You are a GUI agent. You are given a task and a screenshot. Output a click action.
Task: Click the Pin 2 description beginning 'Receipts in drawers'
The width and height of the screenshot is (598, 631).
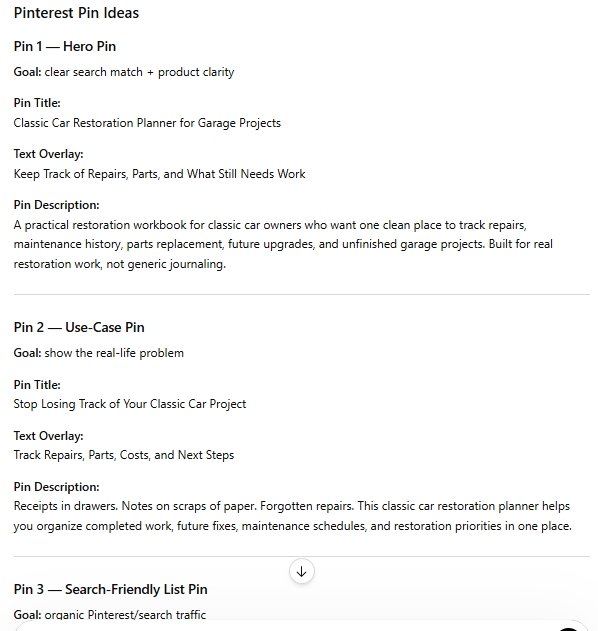click(293, 516)
